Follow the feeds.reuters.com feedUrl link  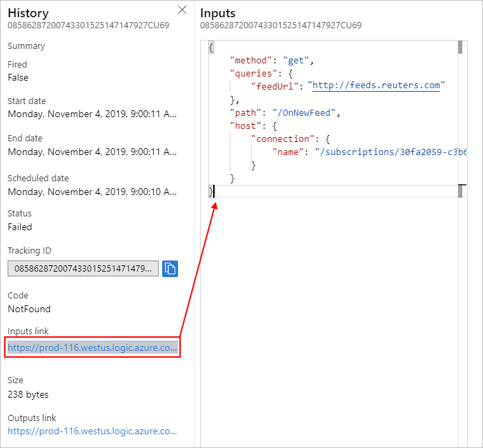click(376, 85)
